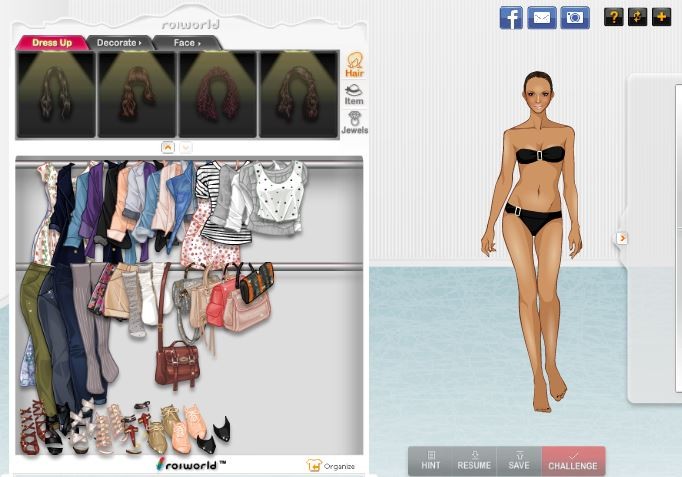Click the yellow refresh arrows icon
Image resolution: width=682 pixels, height=477 pixels.
(x=637, y=17)
